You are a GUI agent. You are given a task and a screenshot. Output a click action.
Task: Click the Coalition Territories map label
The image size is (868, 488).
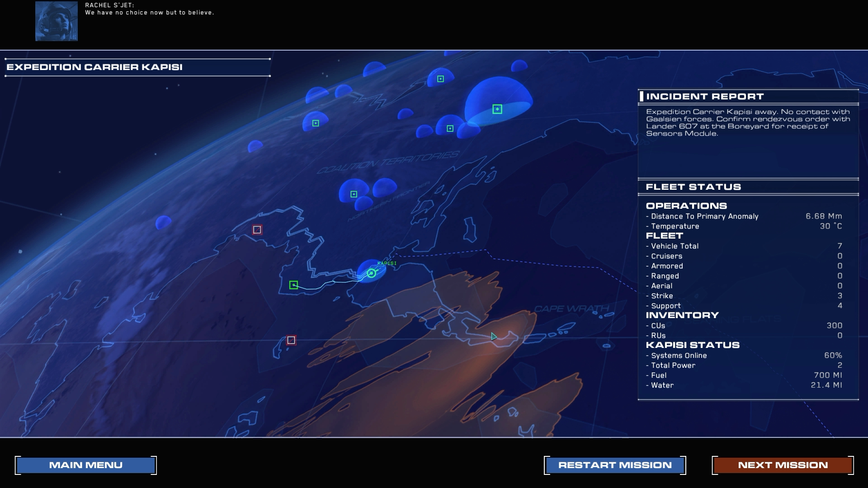tap(388, 163)
